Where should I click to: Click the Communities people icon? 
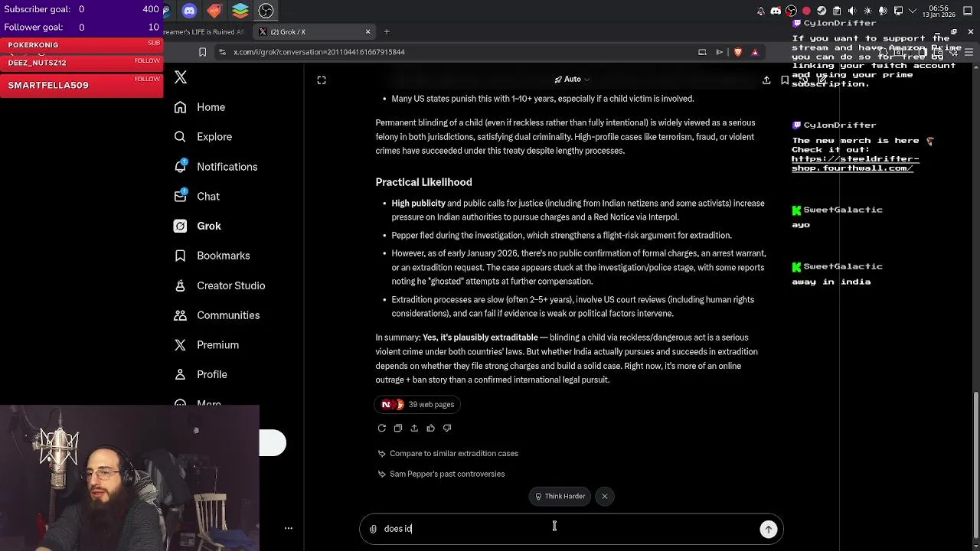click(x=180, y=315)
